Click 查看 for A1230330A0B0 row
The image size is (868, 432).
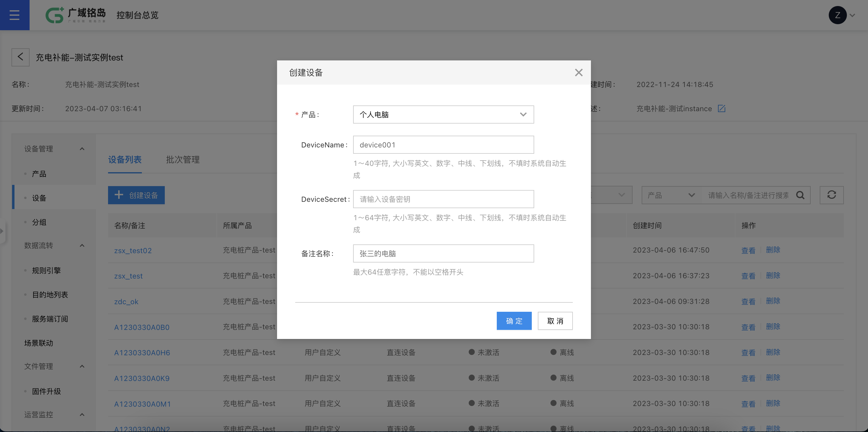[x=748, y=327]
